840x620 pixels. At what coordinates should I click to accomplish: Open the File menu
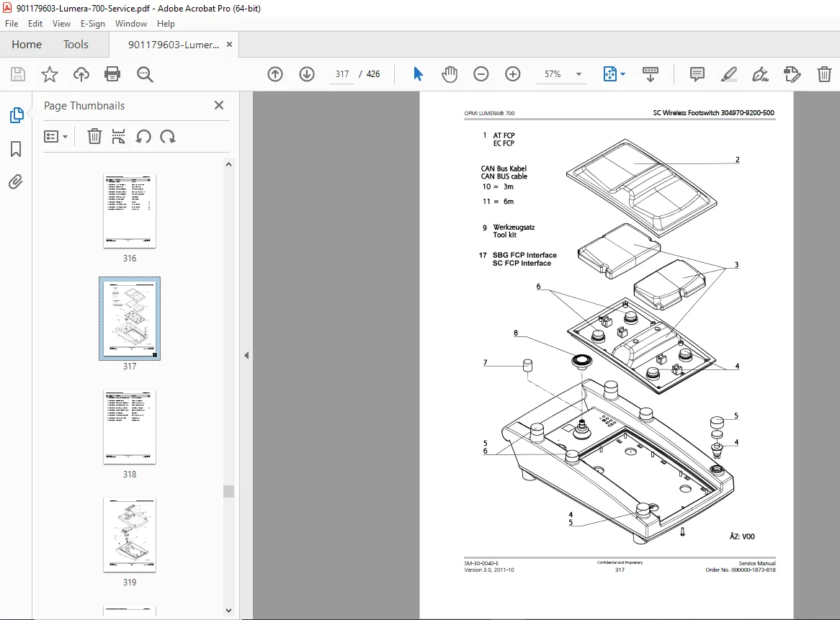click(x=12, y=24)
